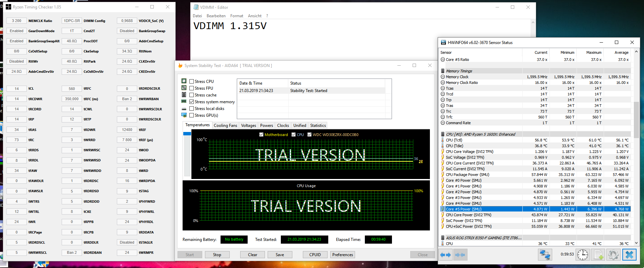Enable the Stress cache checkbox

192,95
